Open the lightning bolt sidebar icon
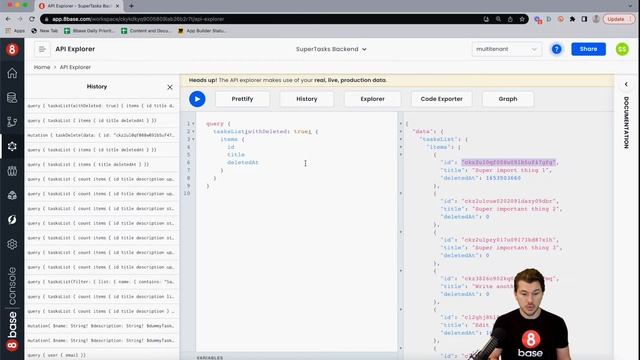This screenshot has height=360, width=640. click(12, 220)
